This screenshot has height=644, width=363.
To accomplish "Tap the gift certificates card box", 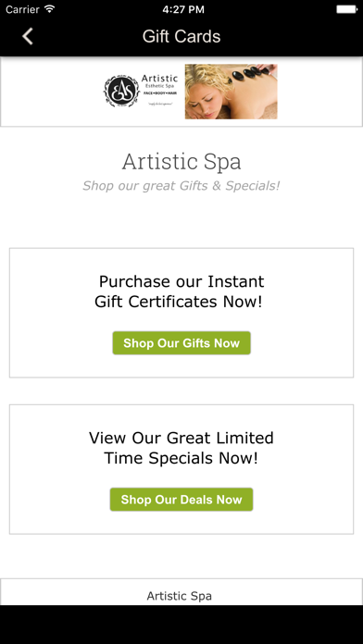I will pos(181,313).
